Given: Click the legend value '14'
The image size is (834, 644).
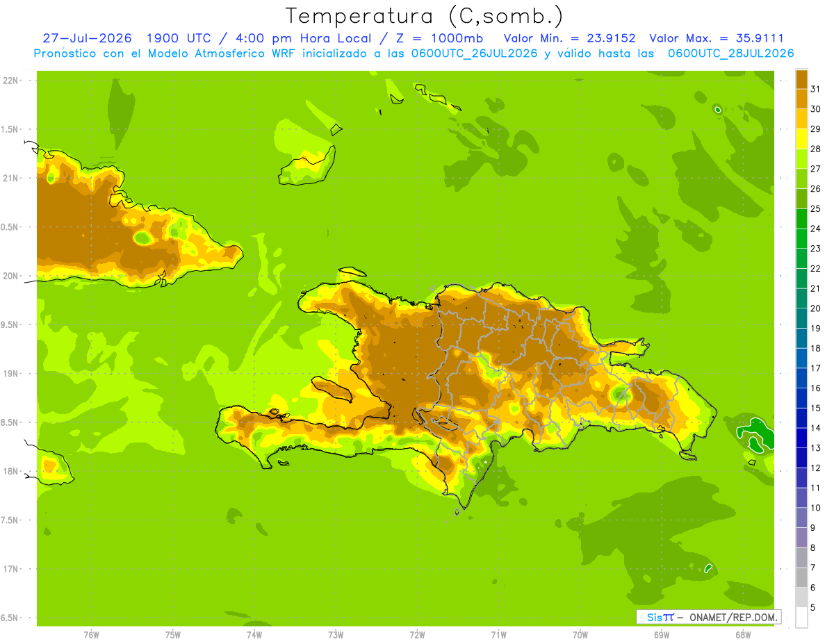Looking at the screenshot, I should 815,428.
